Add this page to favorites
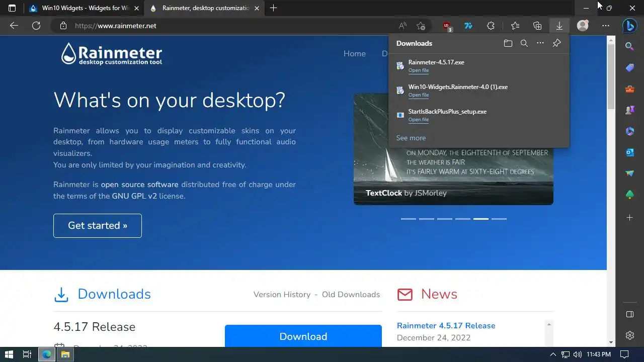Image resolution: width=644 pixels, height=362 pixels. (421, 26)
